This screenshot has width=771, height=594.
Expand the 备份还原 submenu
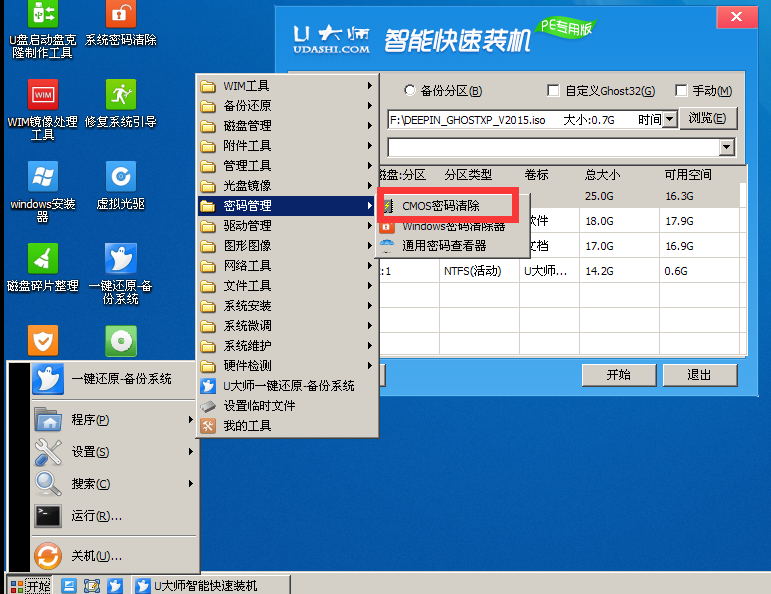(x=288, y=106)
